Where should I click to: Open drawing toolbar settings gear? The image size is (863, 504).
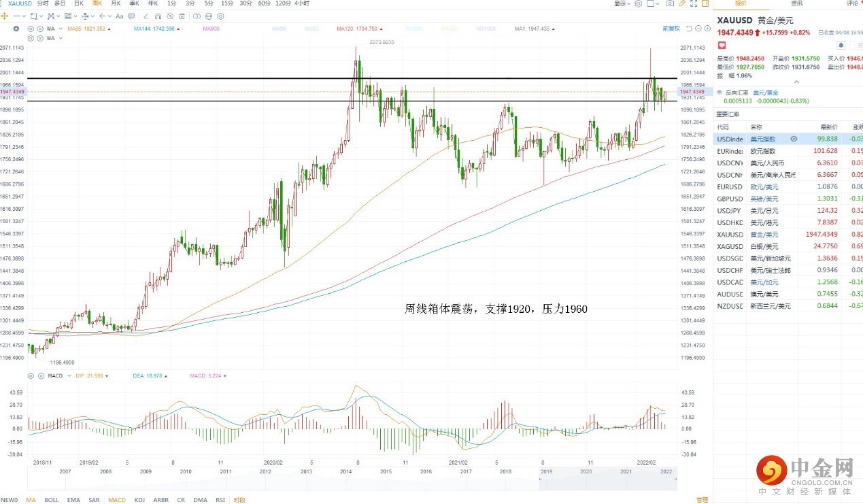point(220,16)
